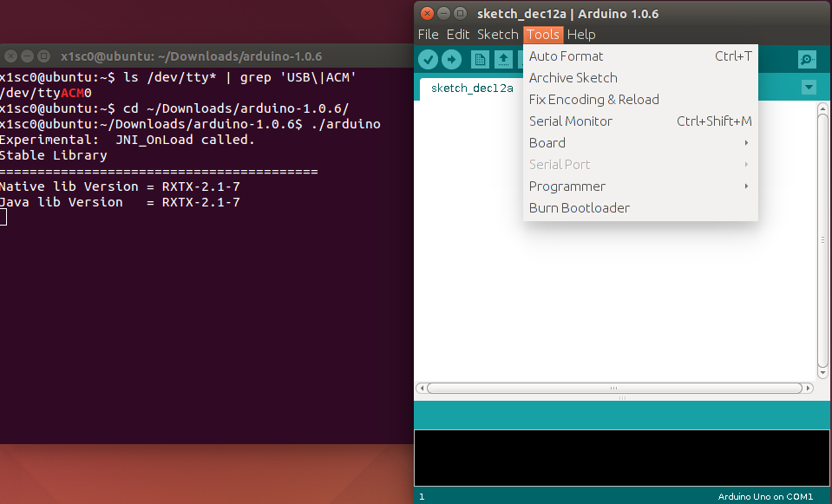Open the tab dropdown arrow button
This screenshot has height=504, width=832.
pos(809,88)
